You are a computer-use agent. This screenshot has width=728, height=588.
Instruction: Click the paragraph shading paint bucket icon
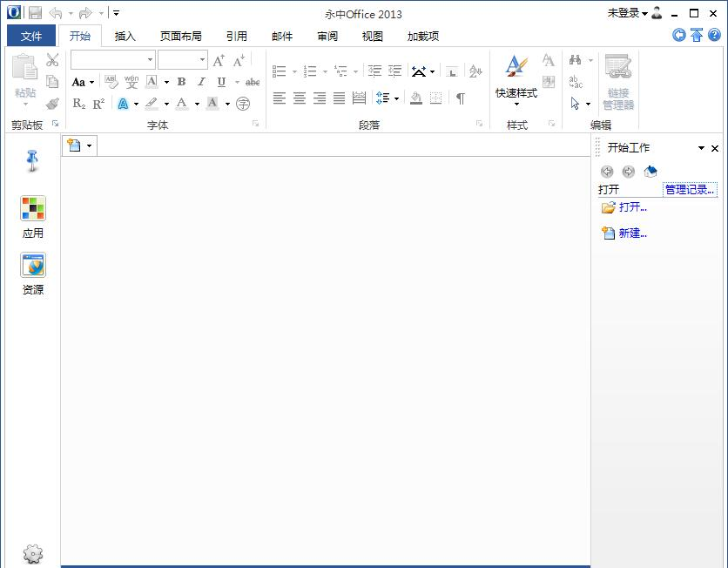(416, 98)
